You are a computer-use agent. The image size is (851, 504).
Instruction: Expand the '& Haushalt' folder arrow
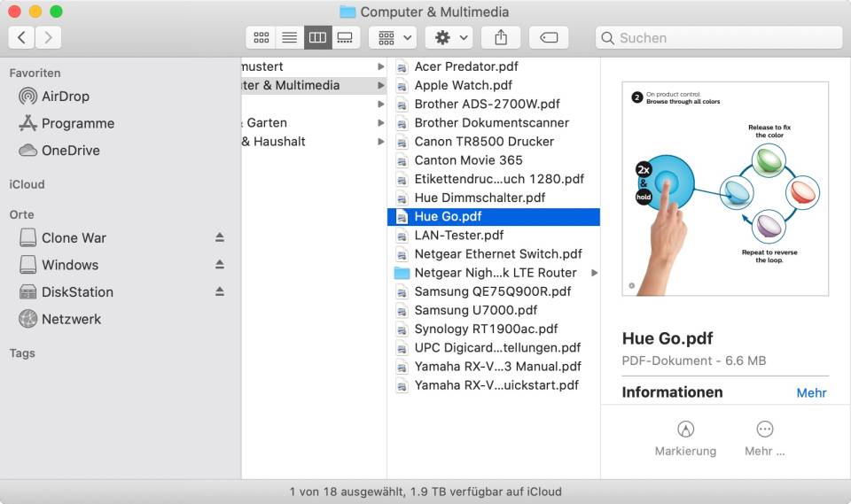[380, 142]
